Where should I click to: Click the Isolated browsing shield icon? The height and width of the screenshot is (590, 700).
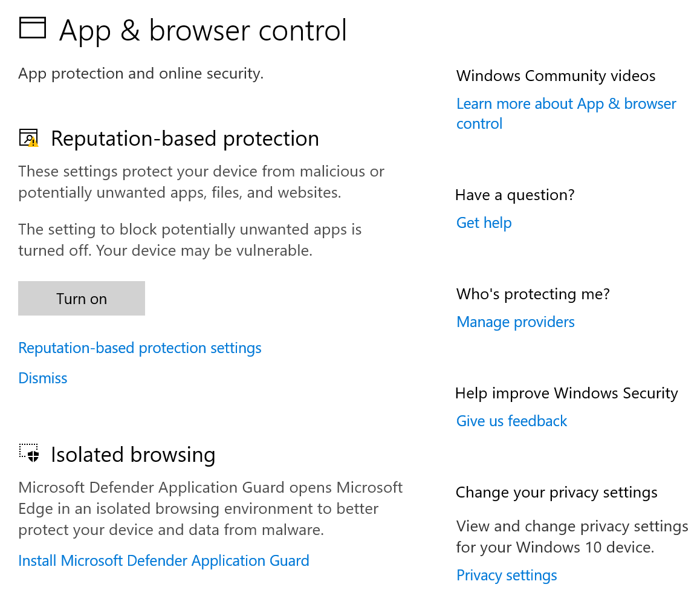[29, 453]
